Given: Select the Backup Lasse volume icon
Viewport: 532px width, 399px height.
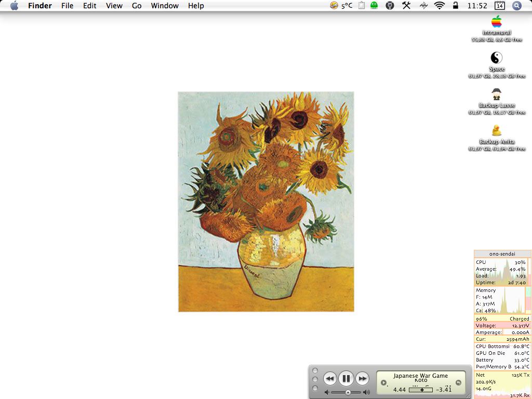Looking at the screenshot, I should tap(496, 94).
